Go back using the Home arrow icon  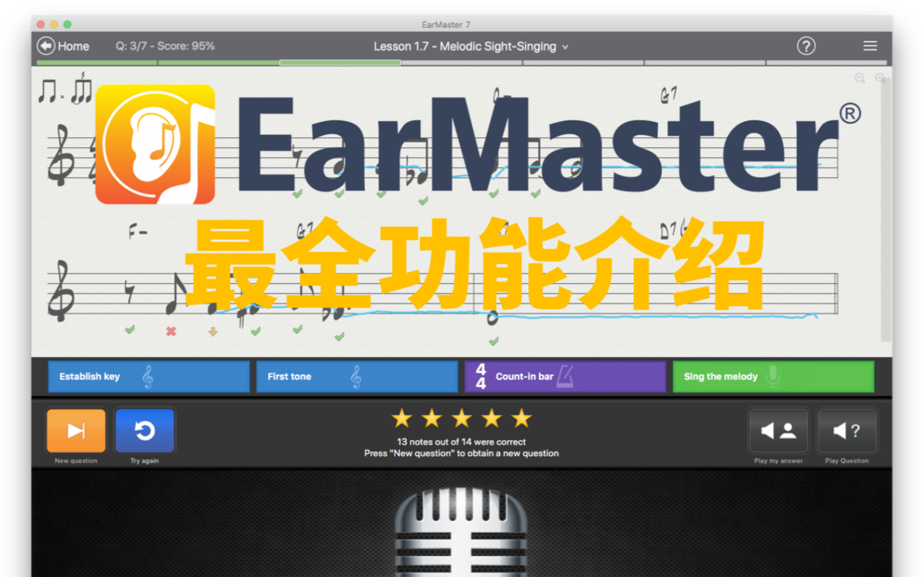pyautogui.click(x=46, y=46)
